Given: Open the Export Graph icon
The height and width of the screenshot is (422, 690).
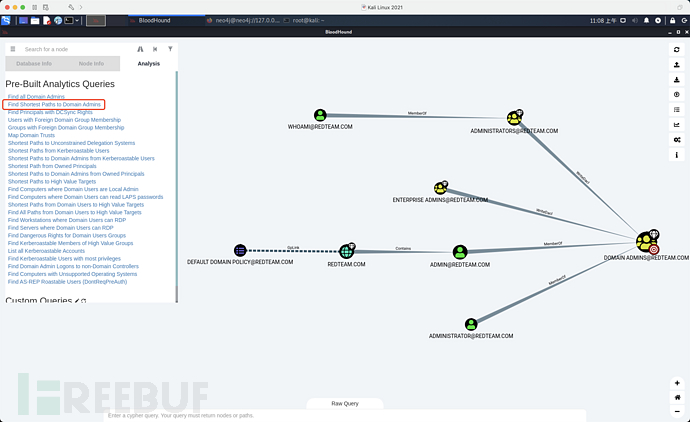Looking at the screenshot, I should pos(676,65).
